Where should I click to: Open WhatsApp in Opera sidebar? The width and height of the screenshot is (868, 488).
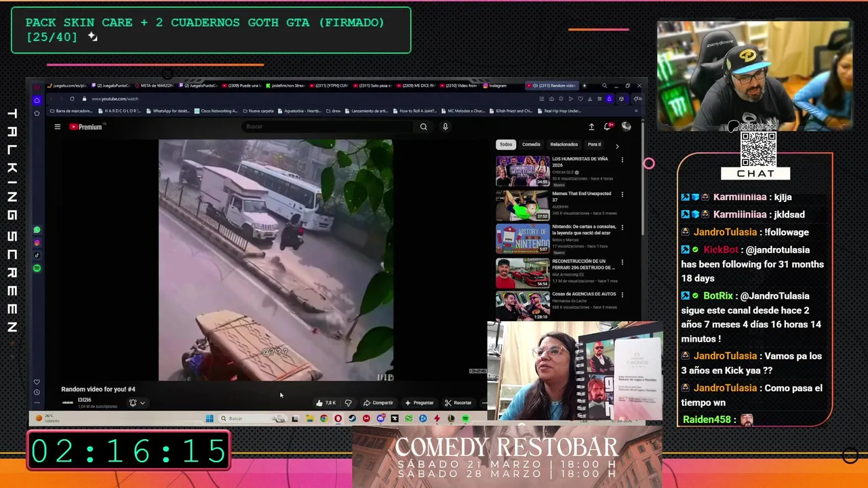37,230
